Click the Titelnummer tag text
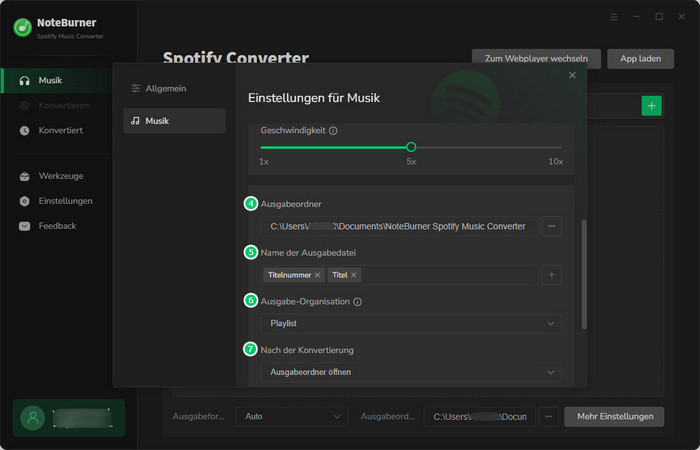The width and height of the screenshot is (700, 450). click(x=289, y=275)
